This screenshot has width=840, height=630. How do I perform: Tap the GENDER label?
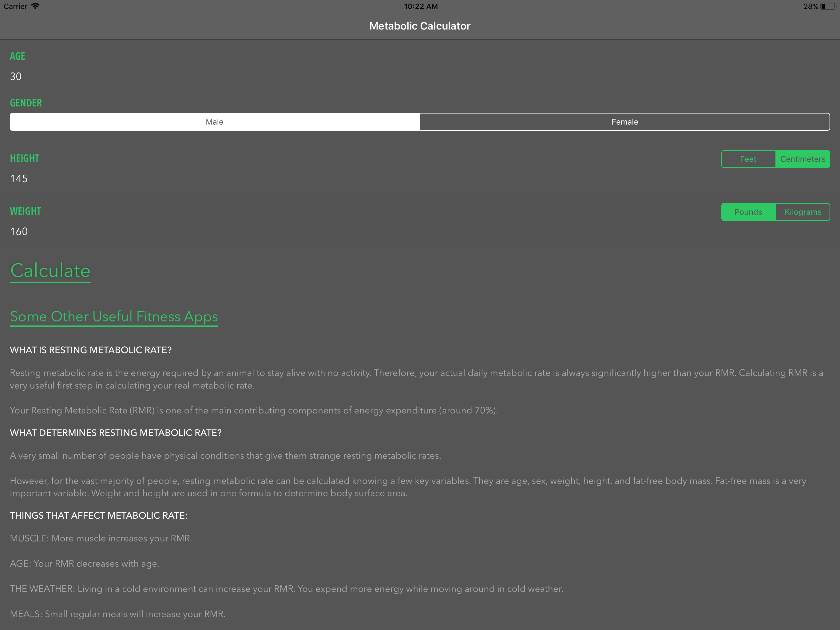click(x=26, y=103)
